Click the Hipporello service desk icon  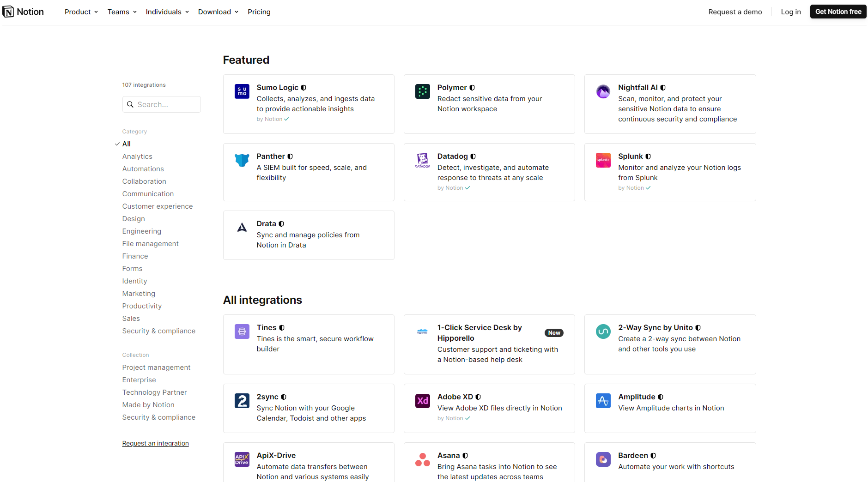[x=423, y=331]
